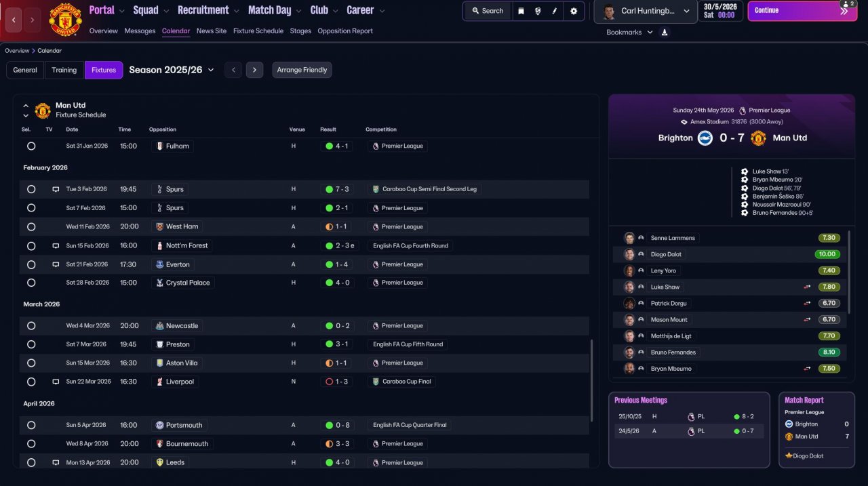Select the radio button for the Portsmouth fixture
Screen dimensions: 868x486
31,425
